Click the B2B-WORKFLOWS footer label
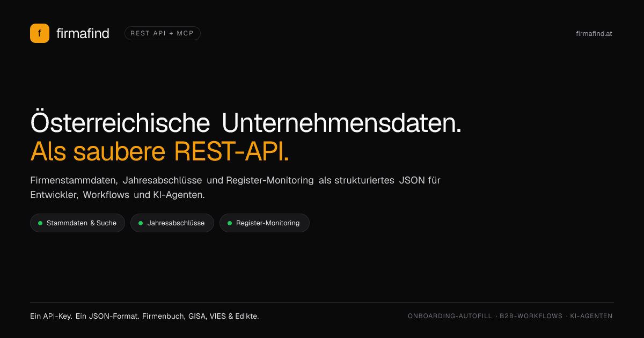644x338 pixels. [531, 317]
